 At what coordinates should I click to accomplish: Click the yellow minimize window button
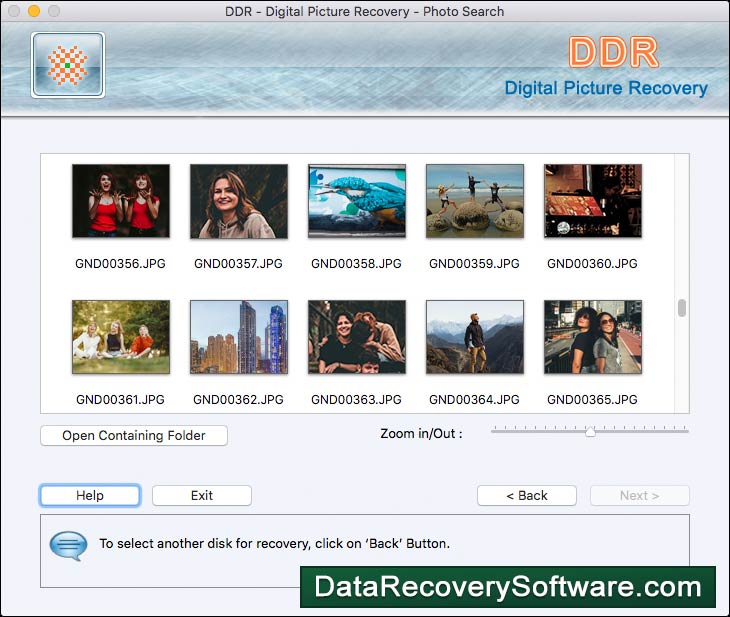(34, 11)
